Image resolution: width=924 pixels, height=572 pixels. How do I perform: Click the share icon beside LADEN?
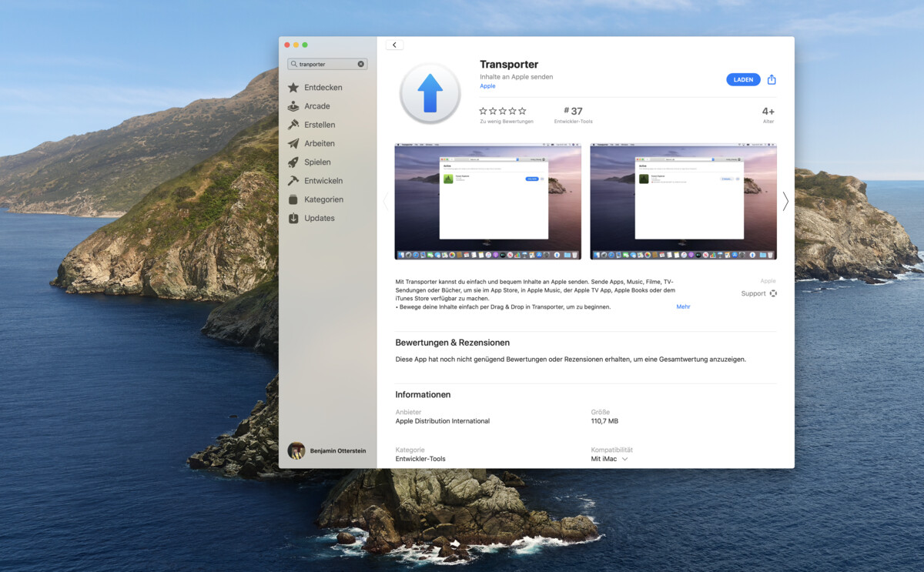click(772, 79)
